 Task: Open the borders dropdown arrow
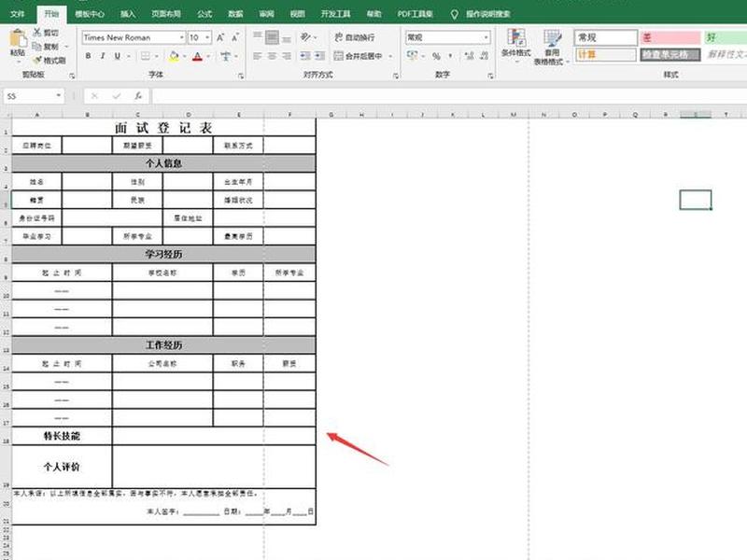[156, 56]
